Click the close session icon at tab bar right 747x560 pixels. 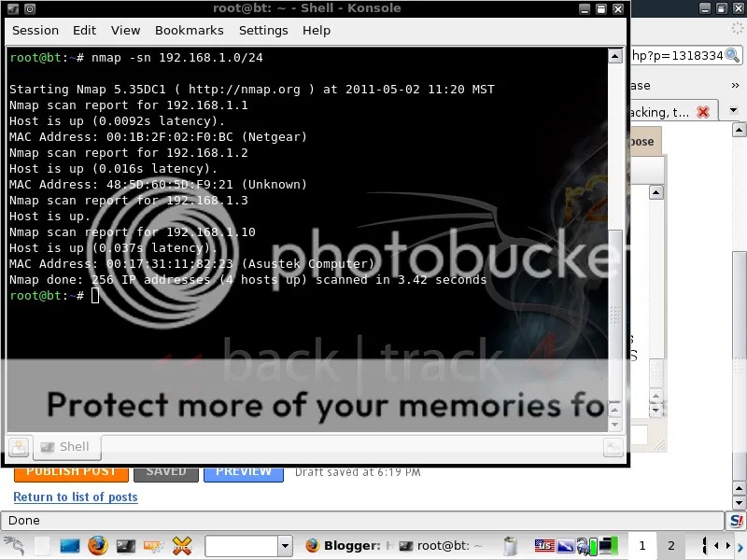[613, 448]
